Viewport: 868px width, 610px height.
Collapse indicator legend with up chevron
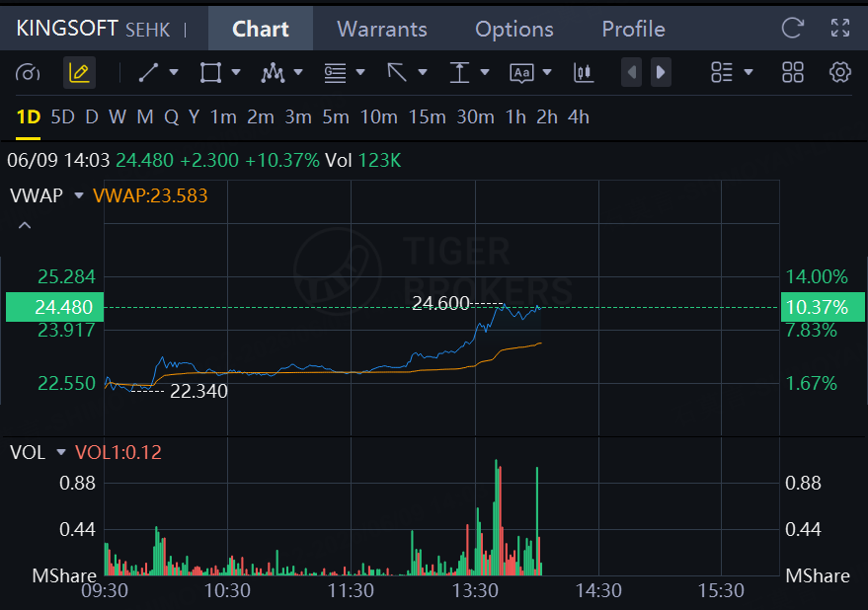pos(25,225)
